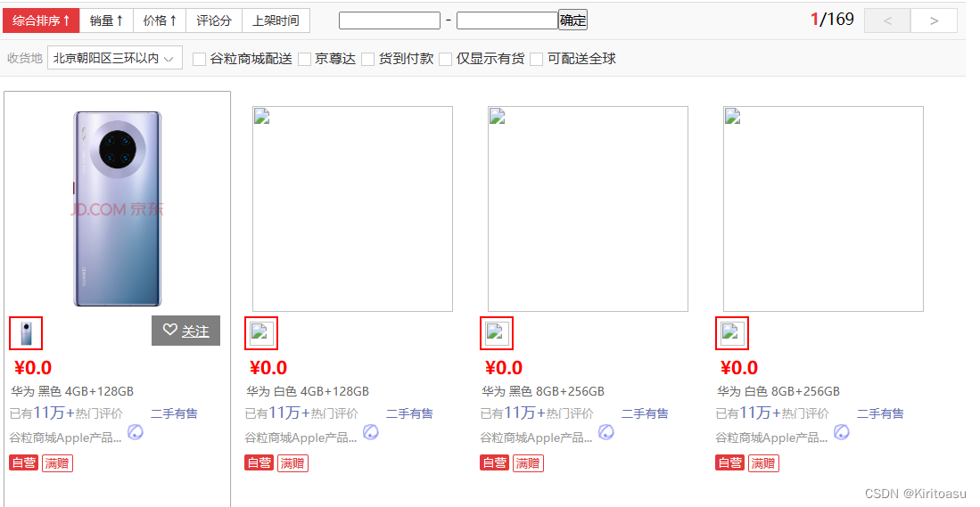This screenshot has height=507, width=980.
Task: Open 二手有售 for 华为 黑色 4GB+128GB
Action: (x=174, y=413)
